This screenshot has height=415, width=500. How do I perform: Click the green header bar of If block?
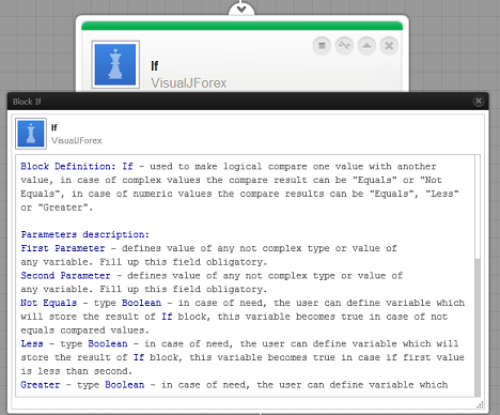[242, 26]
